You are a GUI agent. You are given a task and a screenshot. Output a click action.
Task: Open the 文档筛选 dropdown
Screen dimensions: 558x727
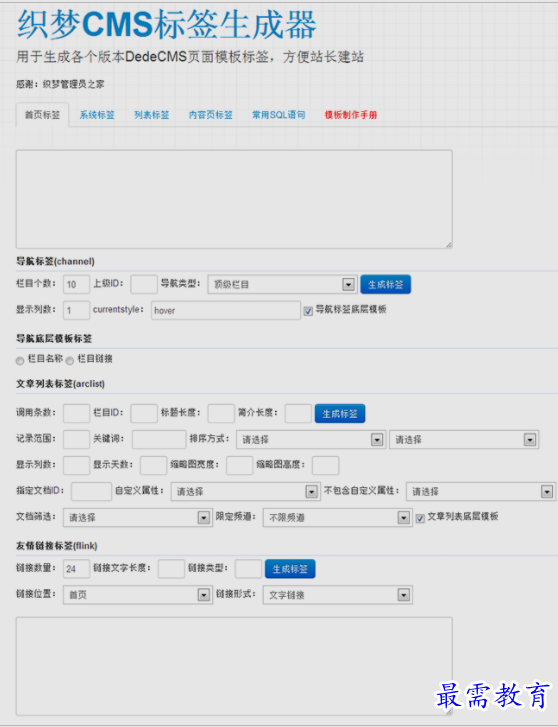click(x=138, y=517)
